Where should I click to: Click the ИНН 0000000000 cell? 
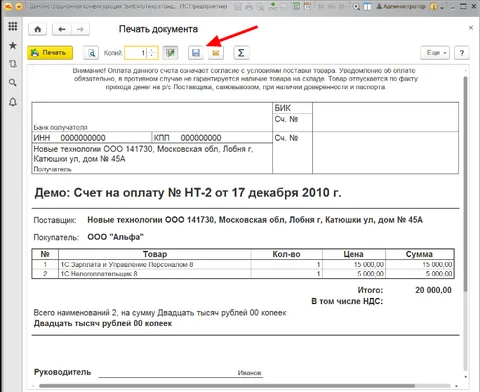point(92,138)
